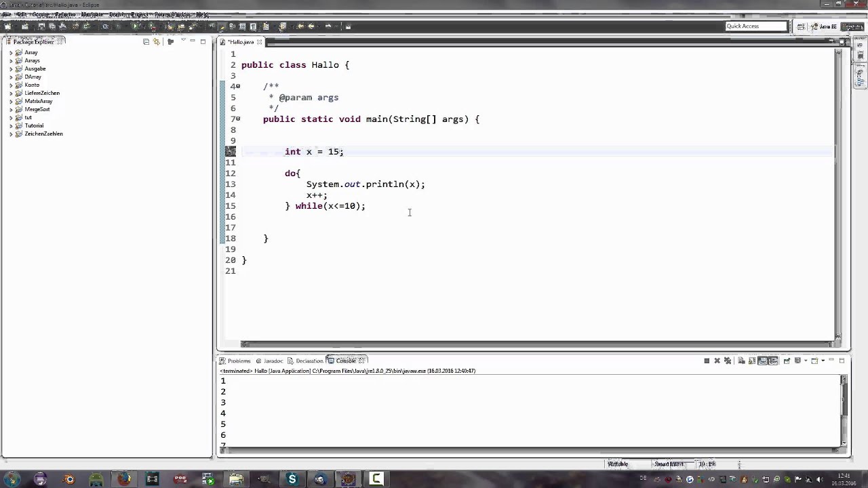Open the Navigate menu
Image resolution: width=868 pixels, height=488 pixels.
click(x=92, y=14)
